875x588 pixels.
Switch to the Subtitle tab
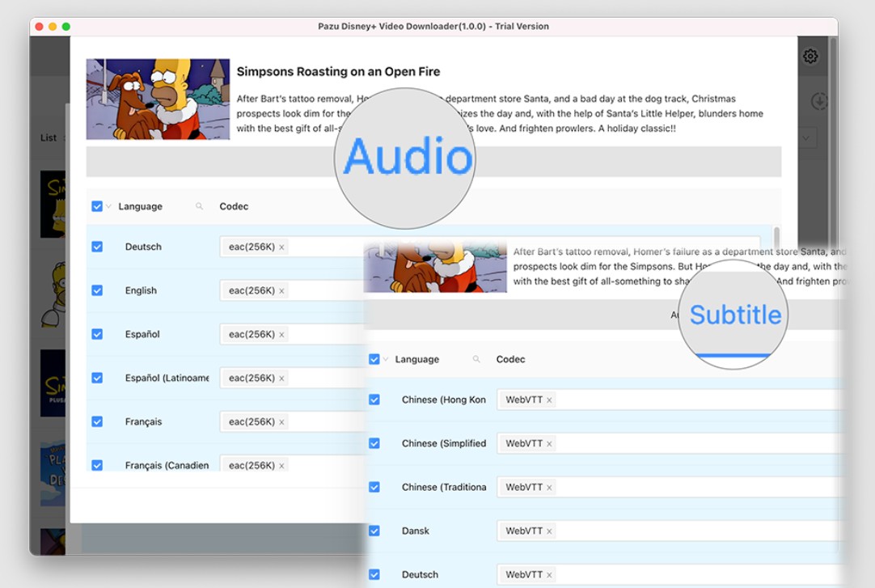pyautogui.click(x=735, y=315)
